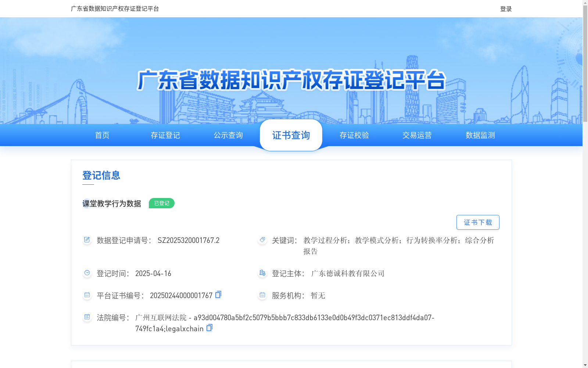Open the 首页 navigation tab
The width and height of the screenshot is (588, 368).
point(102,135)
